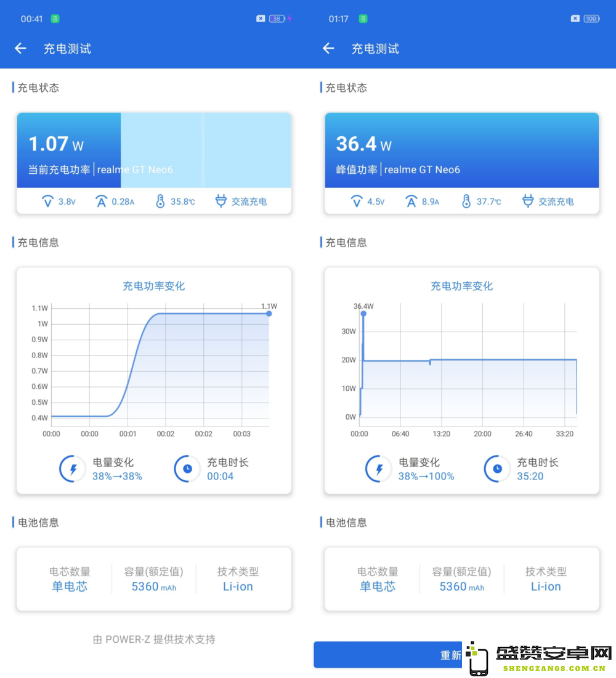
Task: Tap the lightning icon beside 38%→38%
Action: click(73, 468)
